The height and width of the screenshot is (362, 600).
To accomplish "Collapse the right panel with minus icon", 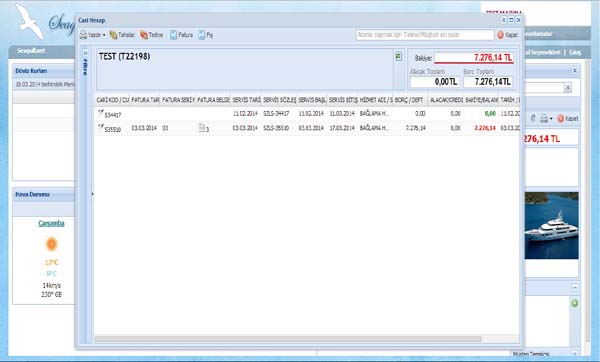I will click(575, 287).
